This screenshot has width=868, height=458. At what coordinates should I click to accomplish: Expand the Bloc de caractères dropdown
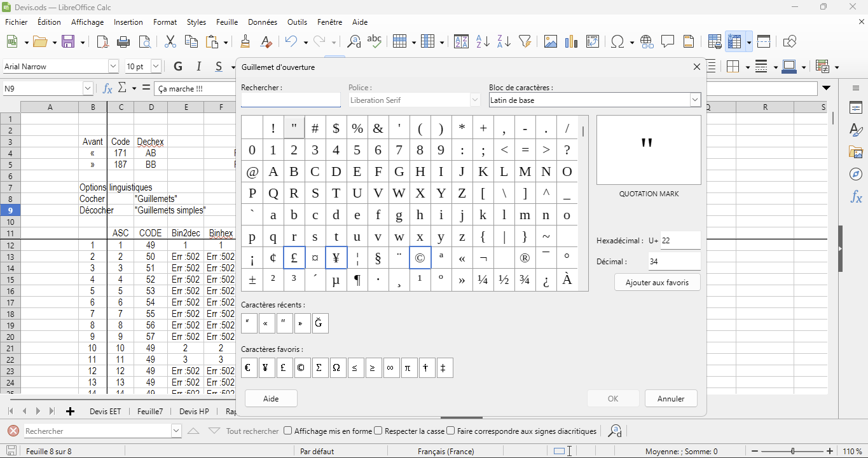pos(694,100)
